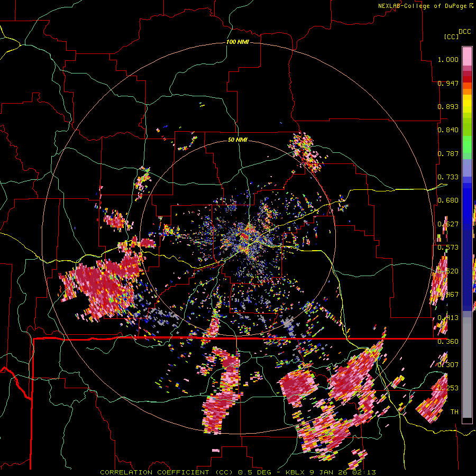
Task: Click the 0.840 scale value
Action: point(448,130)
